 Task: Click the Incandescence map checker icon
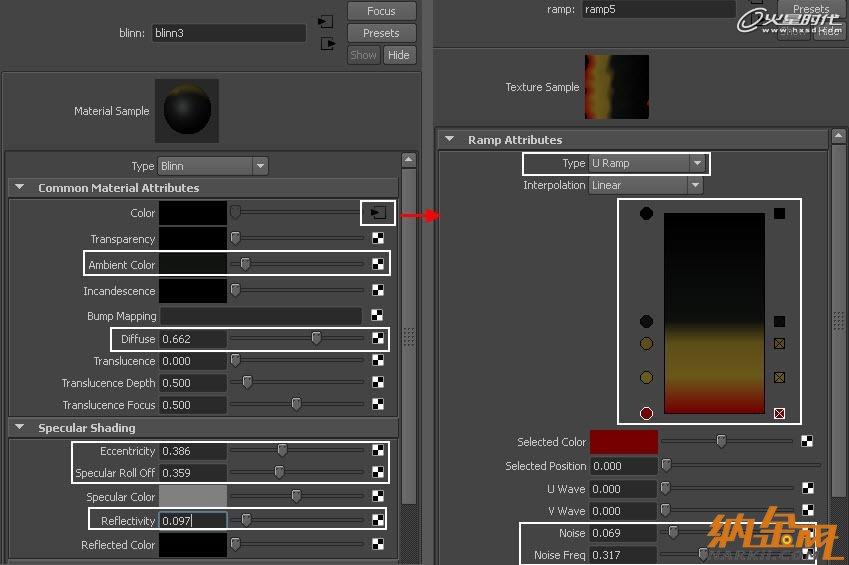[x=378, y=290]
